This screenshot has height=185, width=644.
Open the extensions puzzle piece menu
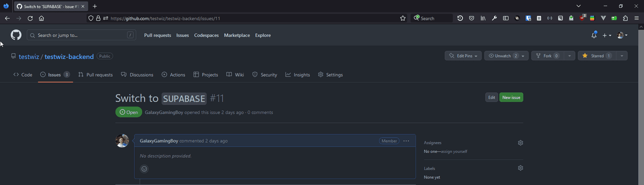(x=625, y=18)
